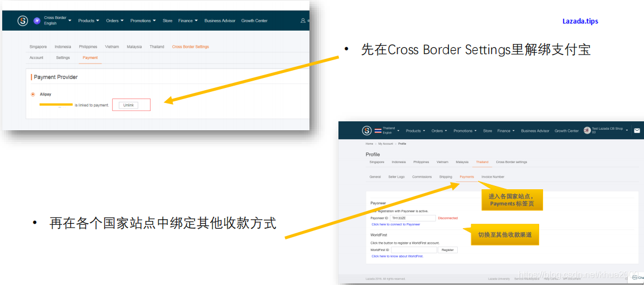The width and height of the screenshot is (644, 285).
Task: Select the orange Cross Border Settings tab
Action: [191, 47]
